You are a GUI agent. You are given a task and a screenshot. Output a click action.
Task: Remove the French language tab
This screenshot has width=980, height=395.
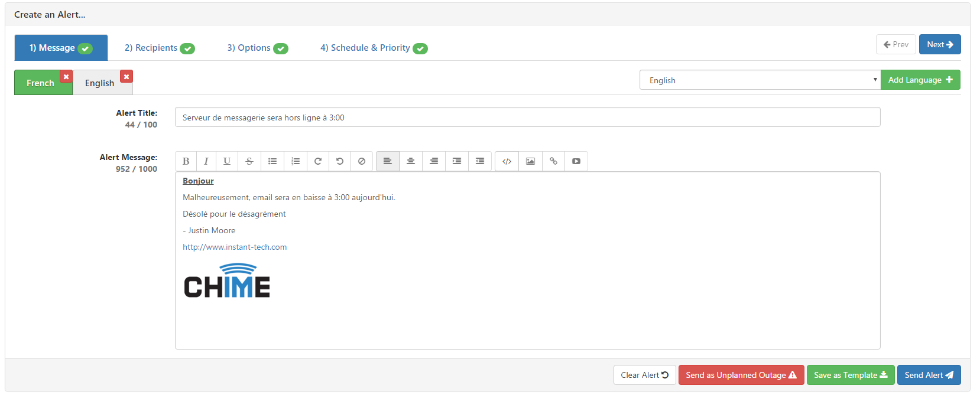(x=66, y=77)
